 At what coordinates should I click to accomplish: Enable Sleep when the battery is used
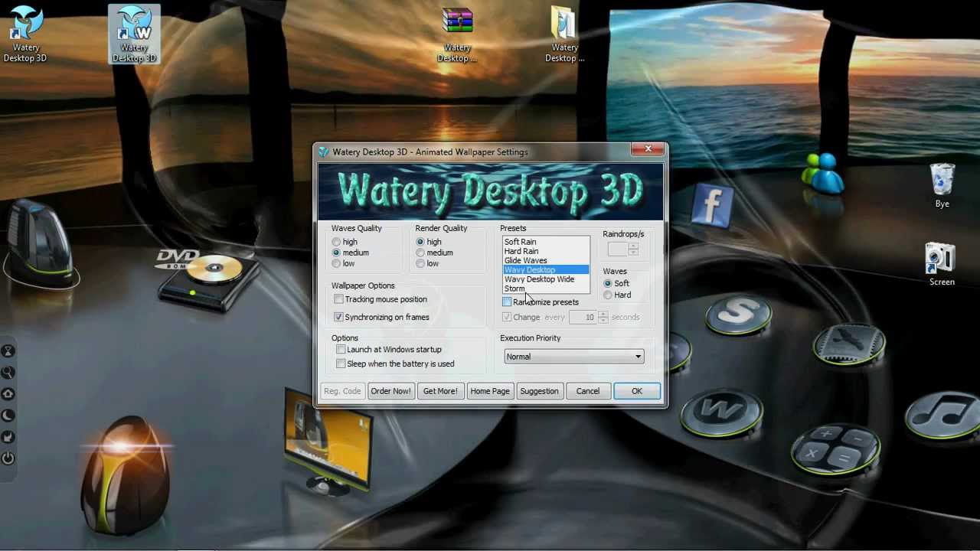click(341, 364)
